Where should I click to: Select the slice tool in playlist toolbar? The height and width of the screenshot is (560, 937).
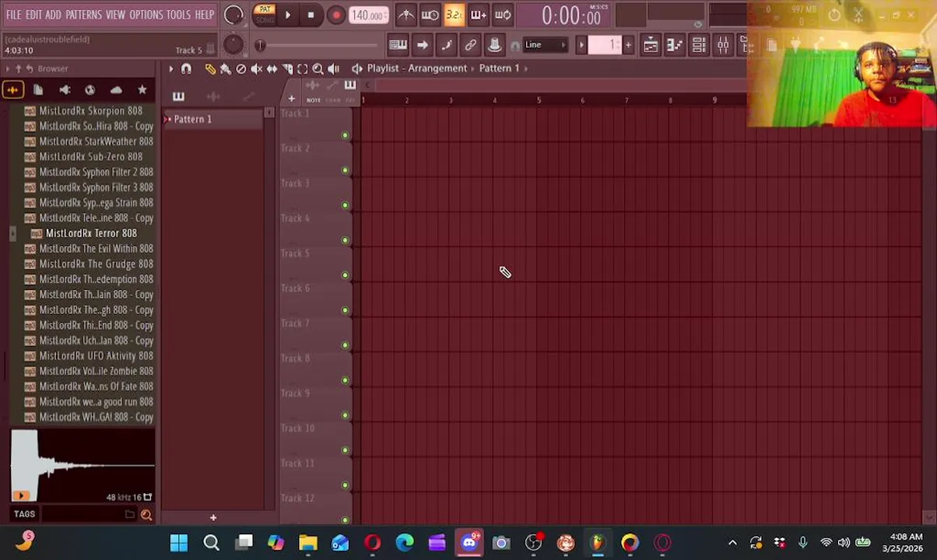(287, 69)
